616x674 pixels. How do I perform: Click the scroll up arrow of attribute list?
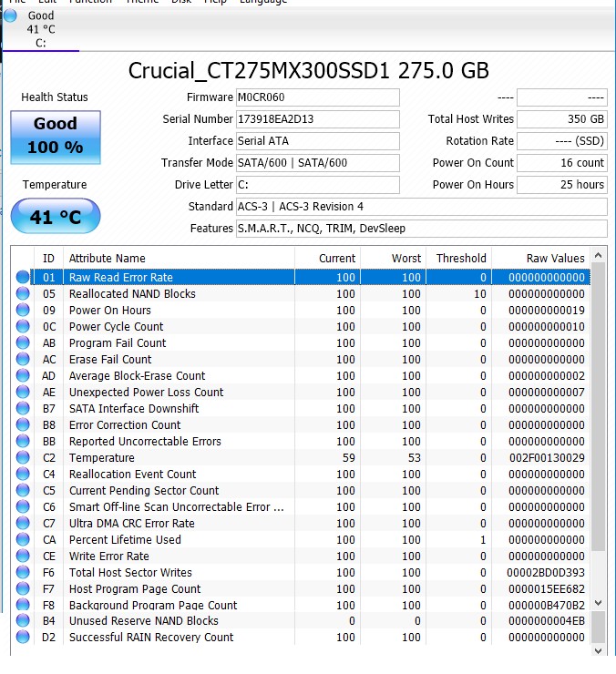coord(598,256)
